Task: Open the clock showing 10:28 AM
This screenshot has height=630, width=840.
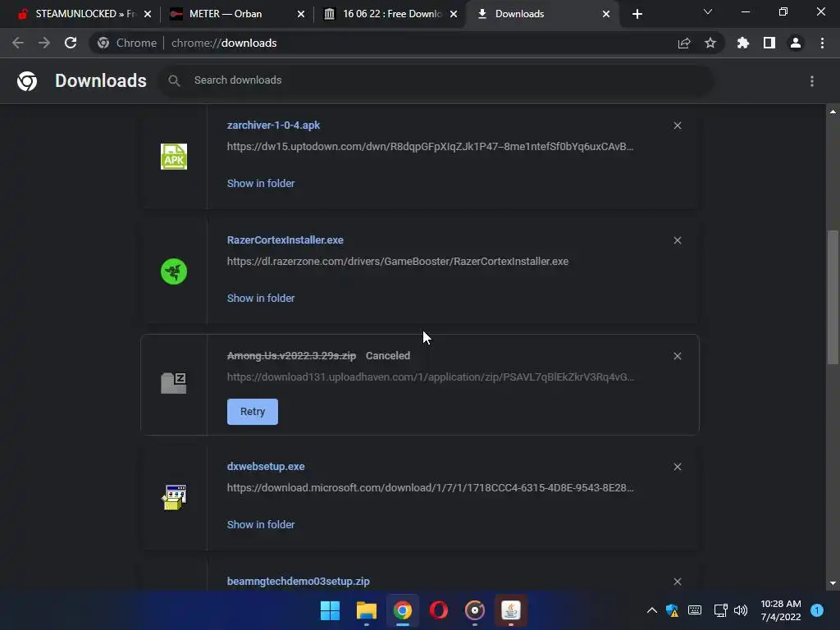Action: pos(781,610)
